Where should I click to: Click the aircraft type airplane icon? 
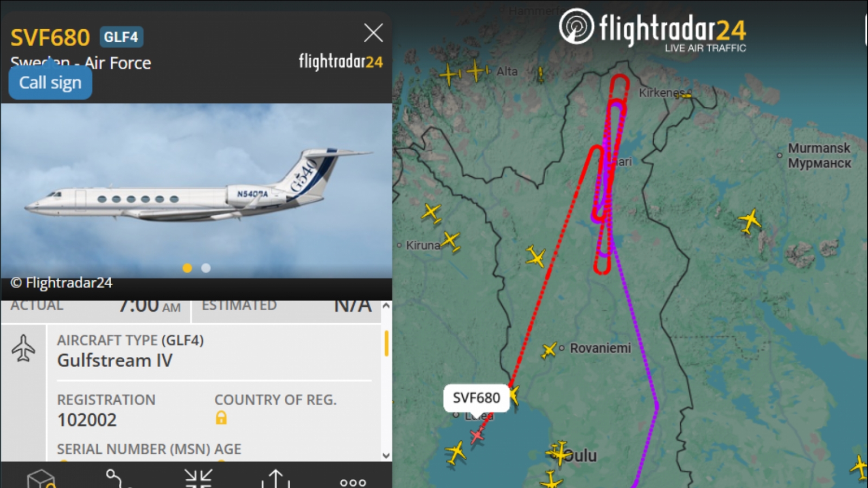point(23,348)
